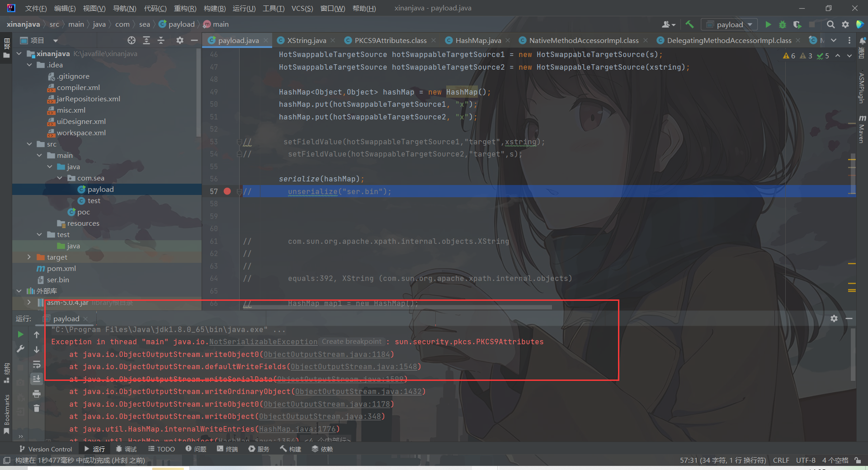Jump up the stack trace arrow

pos(37,334)
